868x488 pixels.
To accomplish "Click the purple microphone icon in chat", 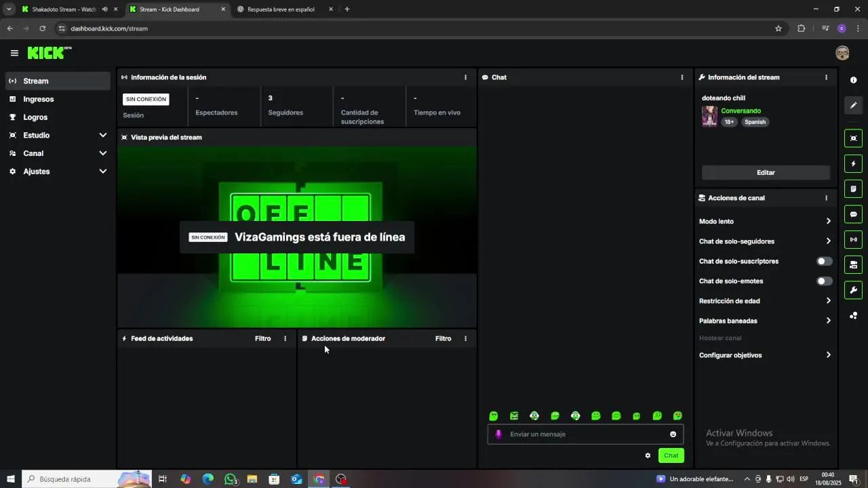I will coord(498,434).
